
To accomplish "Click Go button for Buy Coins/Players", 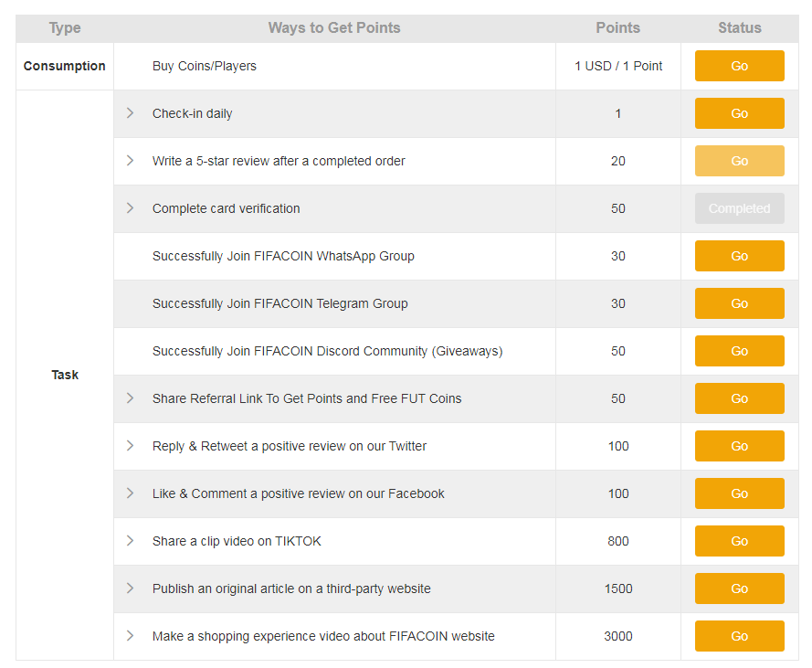I will coord(739,66).
